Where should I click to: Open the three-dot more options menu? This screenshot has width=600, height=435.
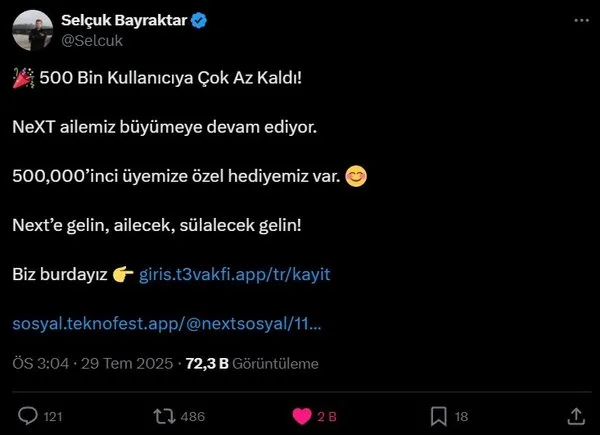[582, 20]
